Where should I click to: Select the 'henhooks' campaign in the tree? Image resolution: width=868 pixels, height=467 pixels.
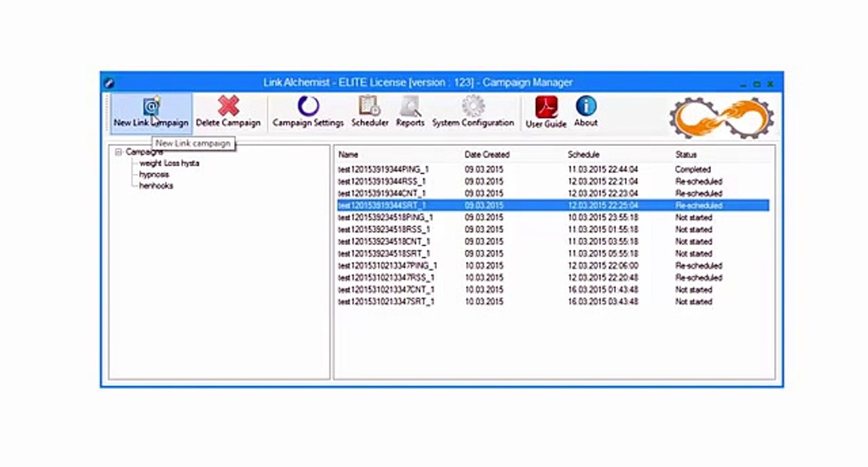tap(156, 186)
